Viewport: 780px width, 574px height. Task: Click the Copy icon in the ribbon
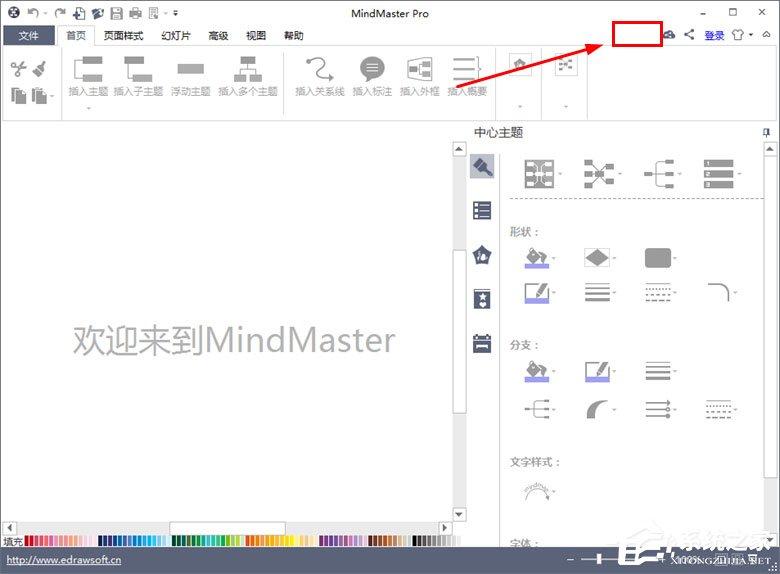click(x=18, y=95)
